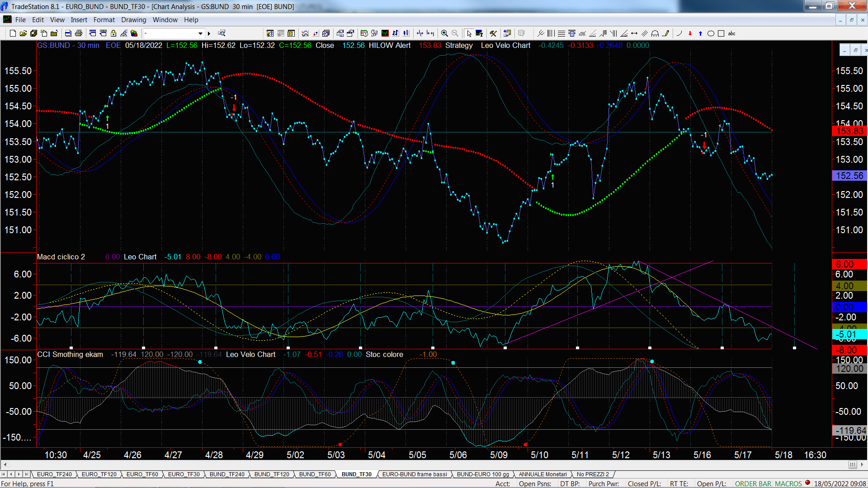Select the arc curve drawing tool
Image resolution: width=868 pixels, height=488 pixels.
(679, 33)
